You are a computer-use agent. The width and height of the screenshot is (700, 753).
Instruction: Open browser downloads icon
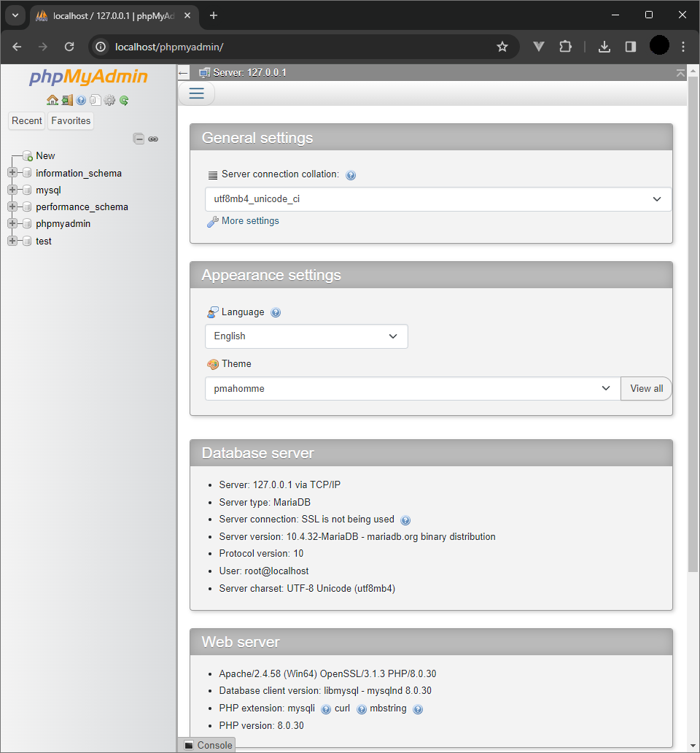pyautogui.click(x=604, y=47)
